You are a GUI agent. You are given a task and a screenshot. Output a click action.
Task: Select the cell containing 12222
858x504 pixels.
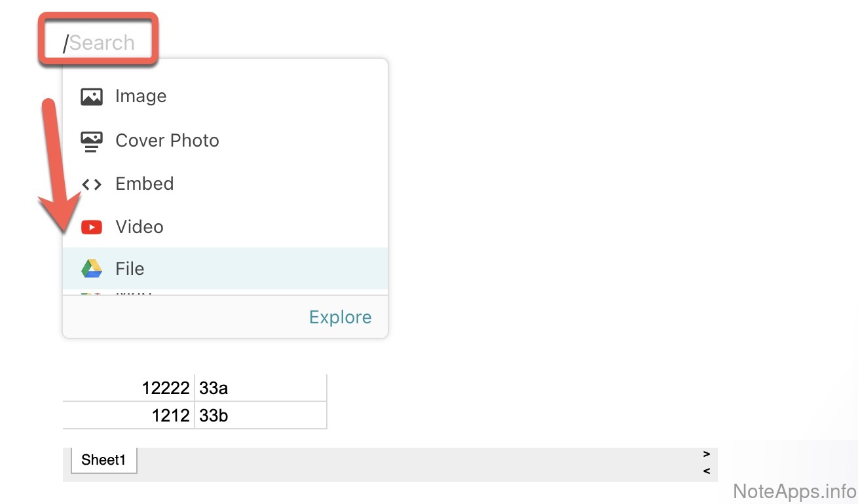(130, 388)
